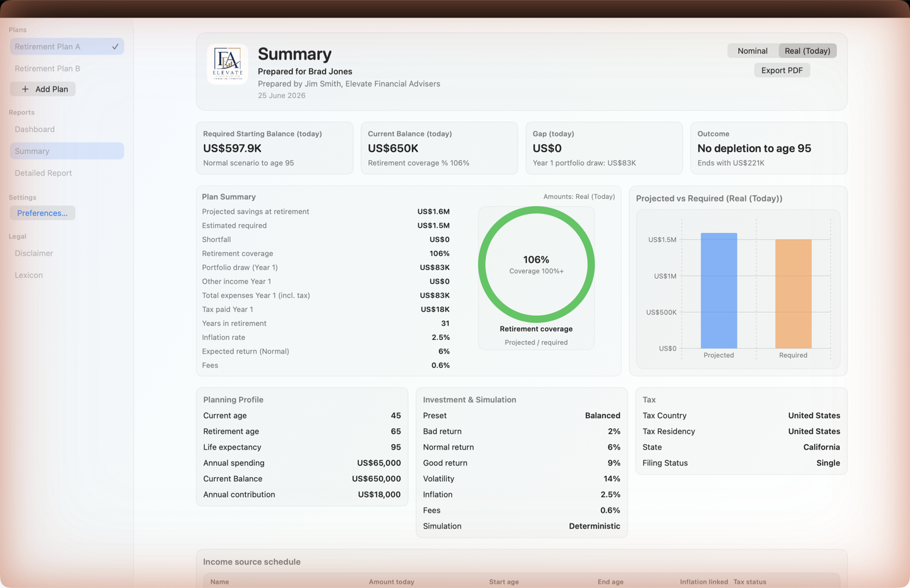Click the Inflation linked column header
The height and width of the screenshot is (588, 910).
click(x=704, y=582)
